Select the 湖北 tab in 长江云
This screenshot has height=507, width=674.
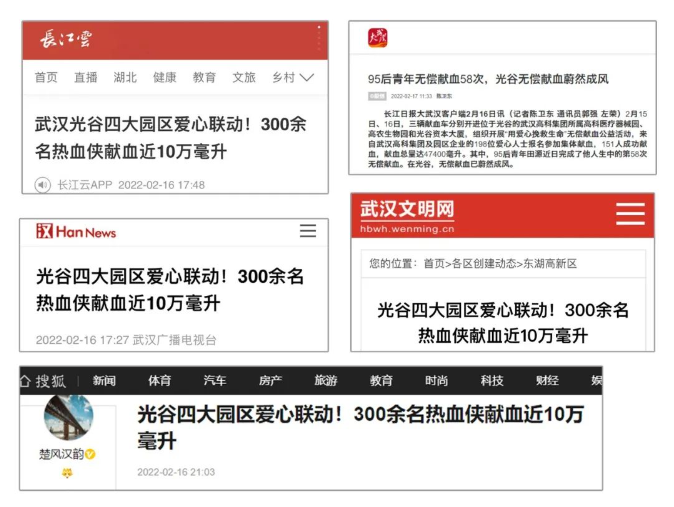point(125,77)
